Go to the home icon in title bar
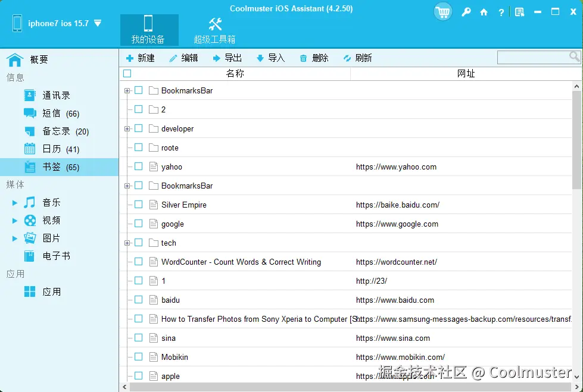Screen dimensions: 583x392 point(484,12)
